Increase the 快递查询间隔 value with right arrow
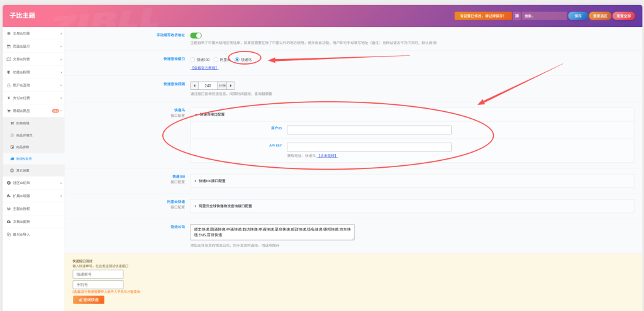The image size is (644, 311). tap(231, 85)
